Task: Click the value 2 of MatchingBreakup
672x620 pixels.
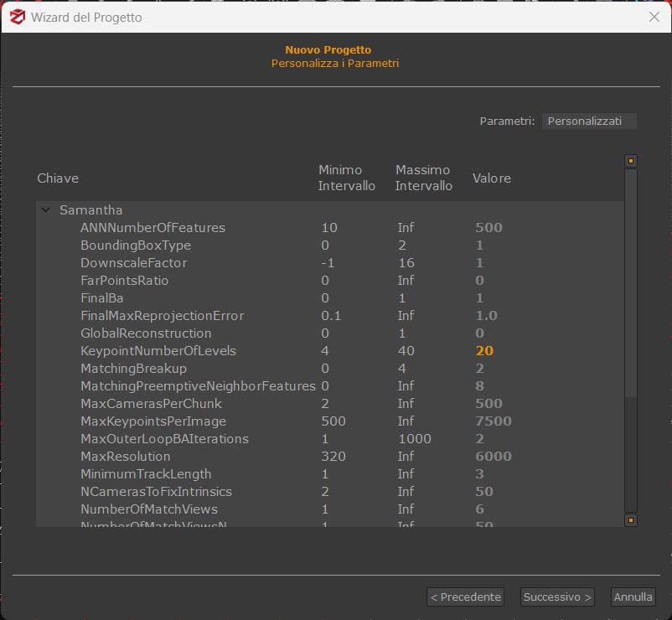Action: 479,369
